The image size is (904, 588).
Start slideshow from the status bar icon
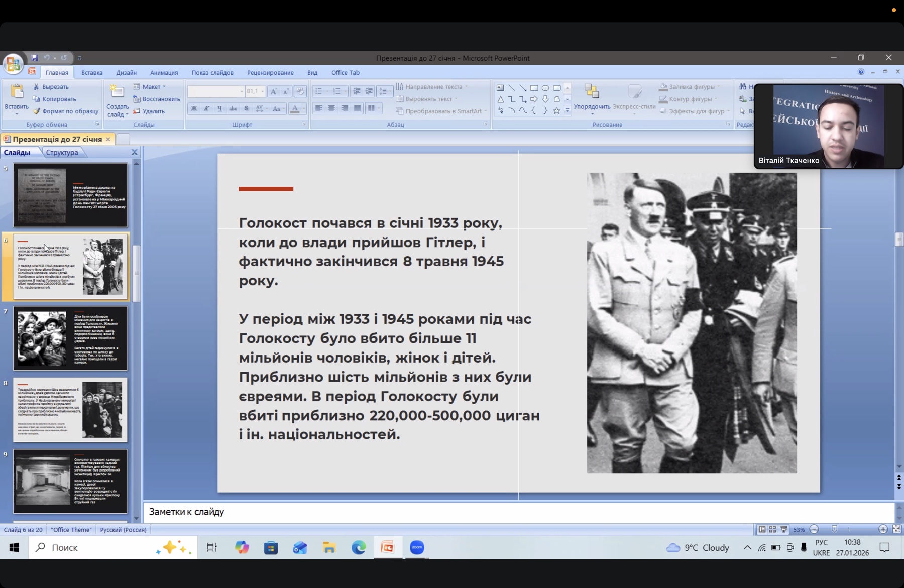[x=783, y=529]
